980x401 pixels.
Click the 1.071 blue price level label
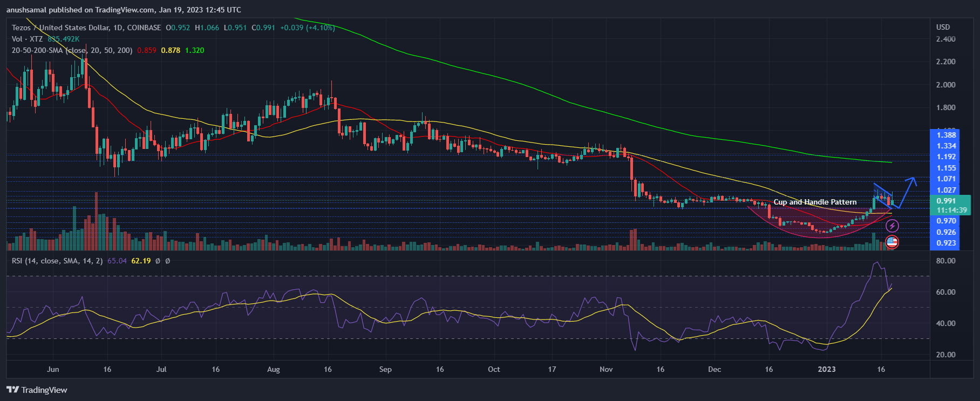(x=946, y=179)
